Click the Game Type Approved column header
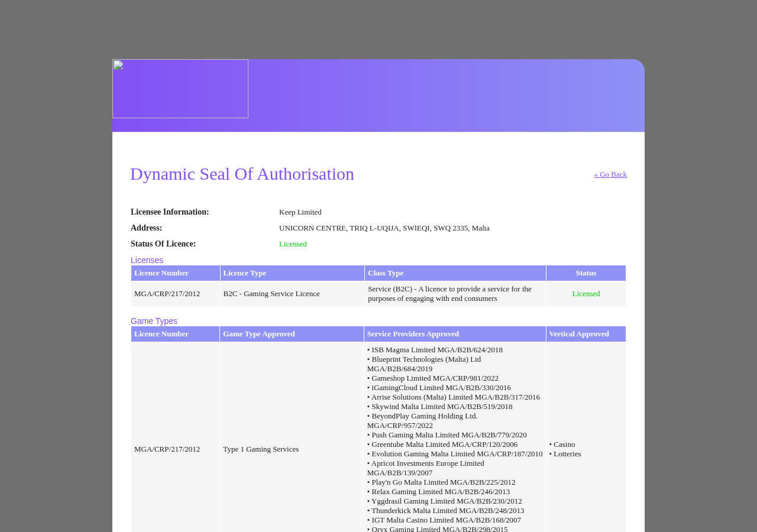Viewport: 757px width, 532px height. [292, 334]
